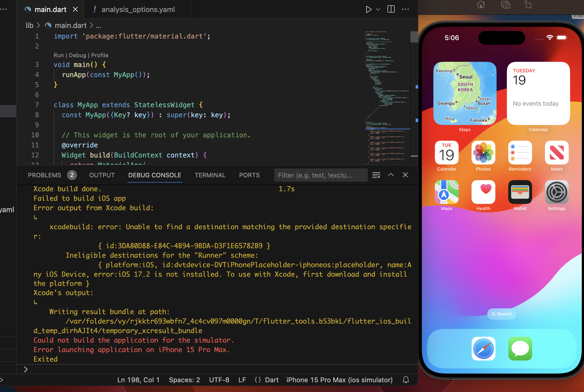Screen dimensions: 584x392
Task: Click simulator Rotate device icon
Action: pyautogui.click(x=527, y=5)
